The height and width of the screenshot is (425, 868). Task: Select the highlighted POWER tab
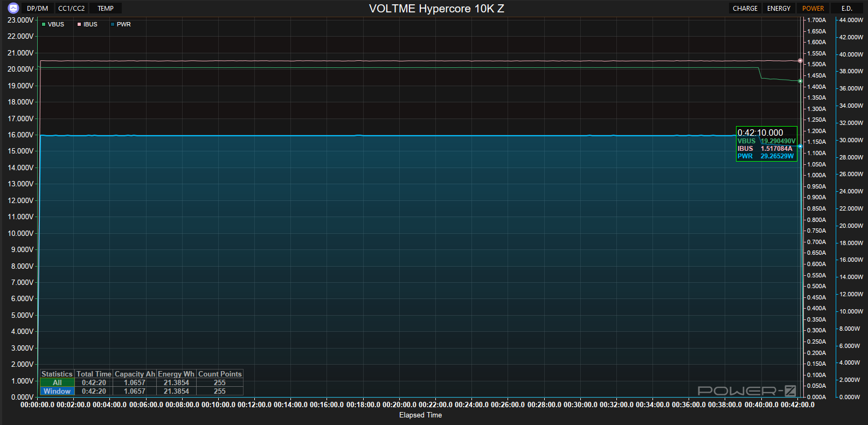click(813, 9)
